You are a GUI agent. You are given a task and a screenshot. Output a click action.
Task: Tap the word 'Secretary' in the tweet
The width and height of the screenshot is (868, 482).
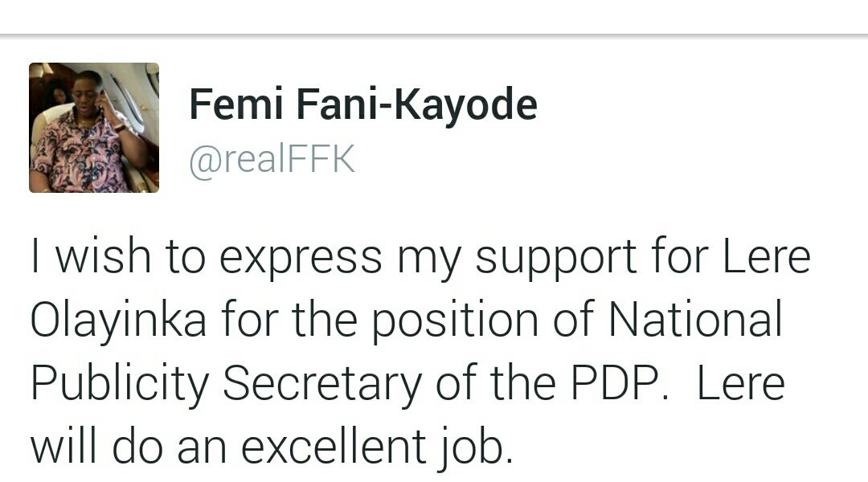click(x=322, y=383)
